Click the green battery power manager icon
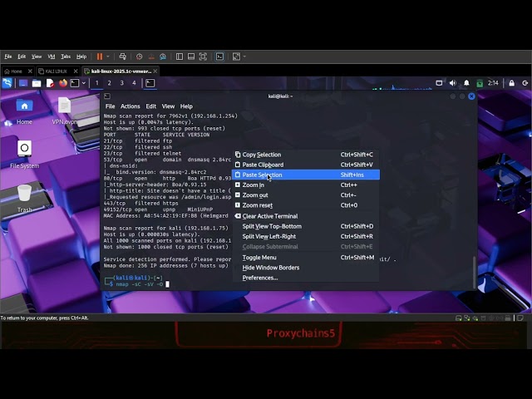This screenshot has height=399, width=532. coord(480,83)
